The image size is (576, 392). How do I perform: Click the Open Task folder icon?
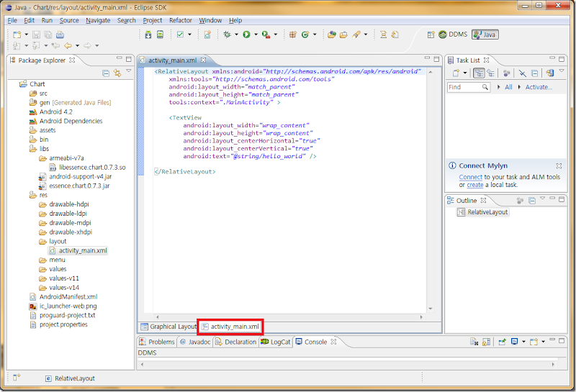click(343, 35)
